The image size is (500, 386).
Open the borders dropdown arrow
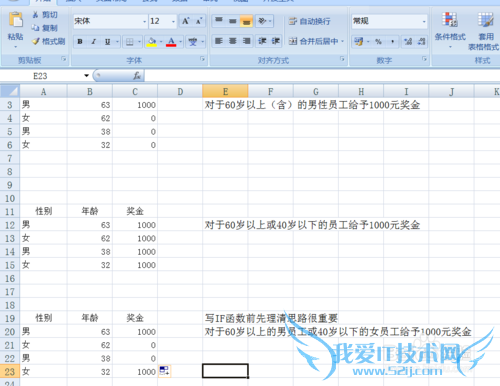pyautogui.click(x=139, y=42)
